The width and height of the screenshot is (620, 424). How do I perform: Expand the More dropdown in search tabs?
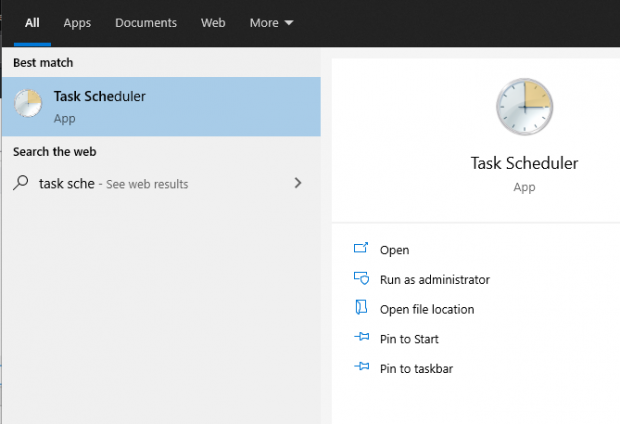point(271,23)
